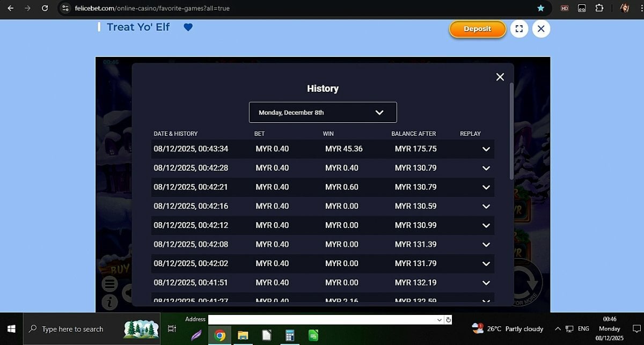Open the game hamburger menu icon
The height and width of the screenshot is (345, 644).
tap(109, 284)
